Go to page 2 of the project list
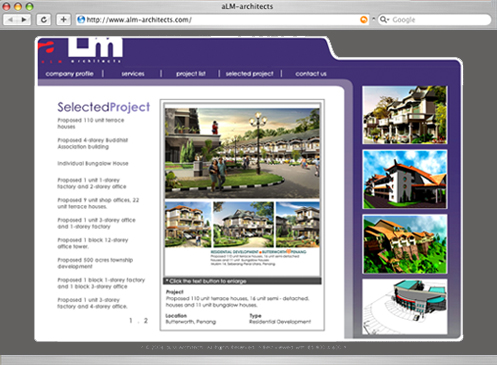The width and height of the screenshot is (497, 365). [146, 320]
